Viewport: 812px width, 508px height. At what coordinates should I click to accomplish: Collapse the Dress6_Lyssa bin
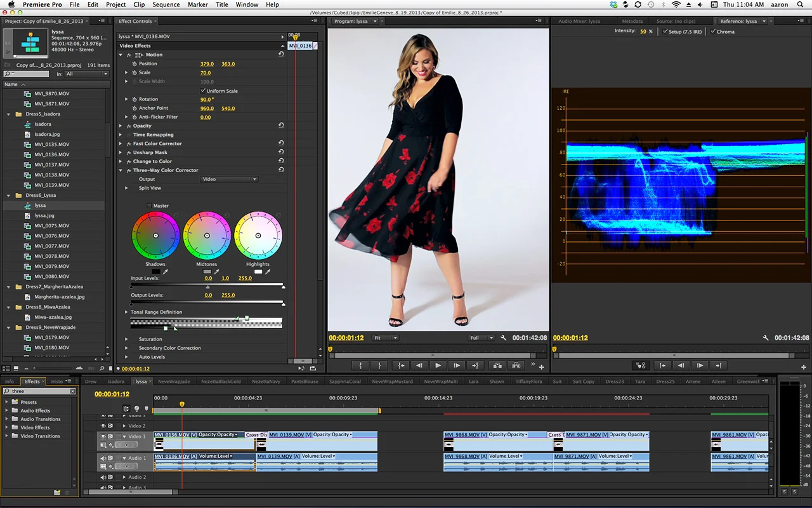coord(9,196)
